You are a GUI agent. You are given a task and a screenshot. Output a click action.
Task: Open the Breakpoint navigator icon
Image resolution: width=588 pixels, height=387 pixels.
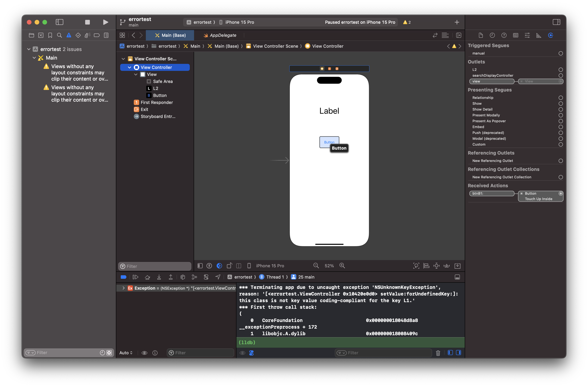tap(97, 35)
